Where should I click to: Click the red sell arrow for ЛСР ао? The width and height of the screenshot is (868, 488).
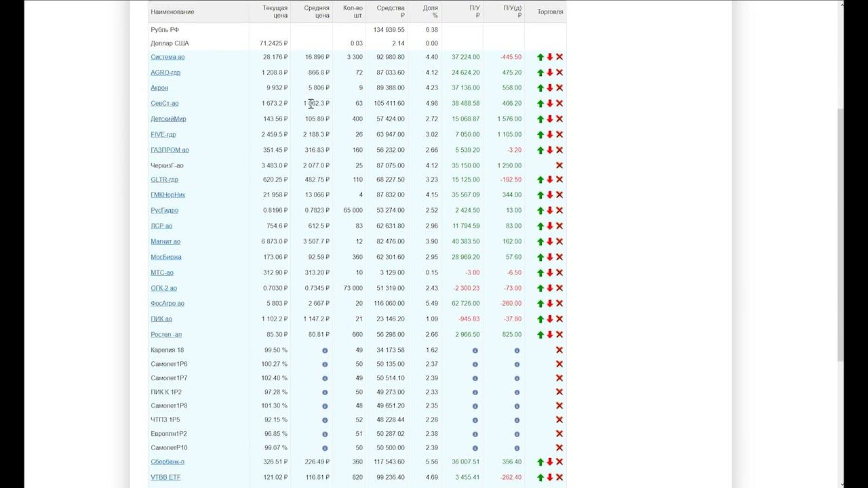[550, 226]
